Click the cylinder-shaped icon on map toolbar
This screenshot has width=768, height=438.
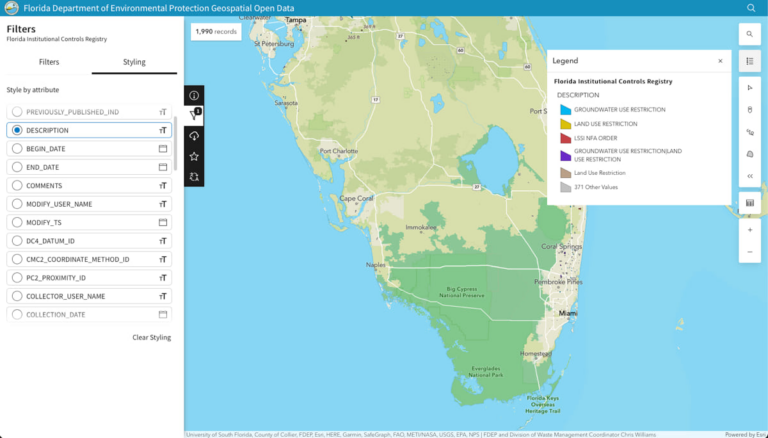point(749,110)
